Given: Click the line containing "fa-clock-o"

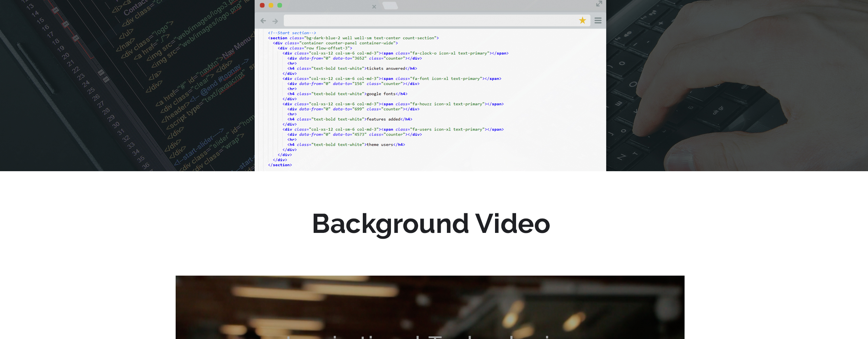Looking at the screenshot, I should point(396,53).
